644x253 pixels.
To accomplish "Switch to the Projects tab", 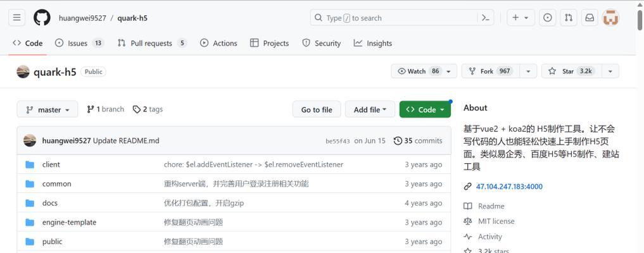I will coord(269,43).
